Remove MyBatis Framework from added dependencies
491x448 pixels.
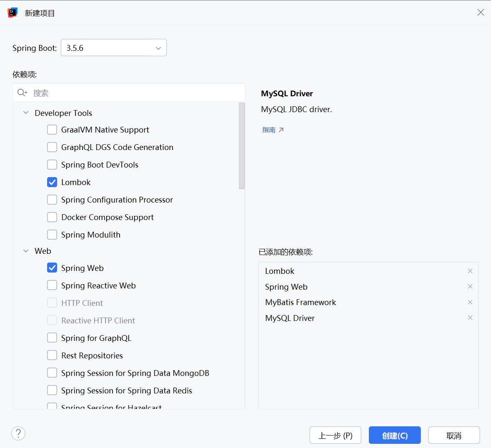coord(470,302)
